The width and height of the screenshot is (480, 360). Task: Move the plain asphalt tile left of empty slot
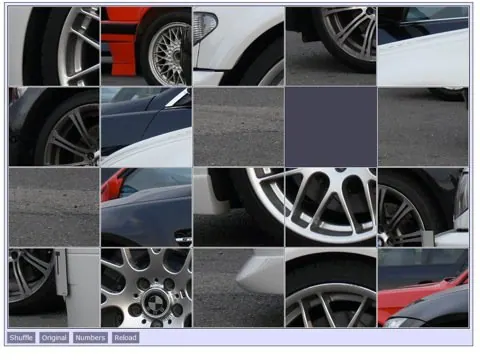click(239, 127)
